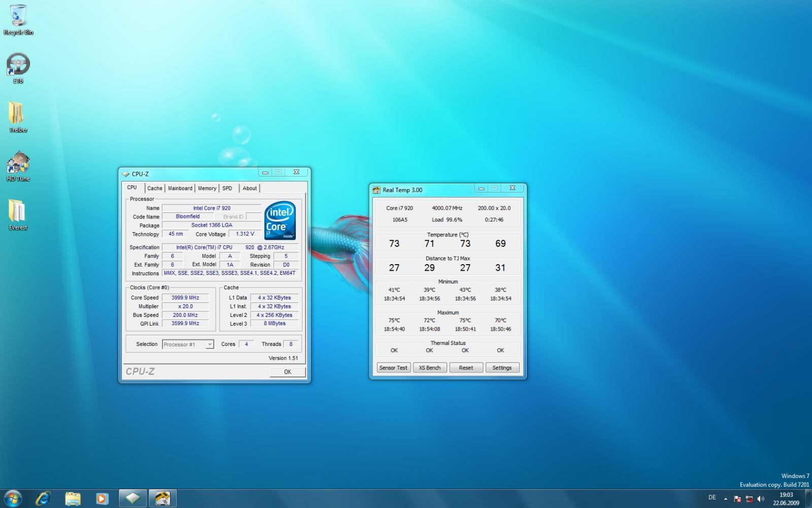The height and width of the screenshot is (508, 812).
Task: Click the maximum time '18:54:40'
Action: tap(394, 329)
